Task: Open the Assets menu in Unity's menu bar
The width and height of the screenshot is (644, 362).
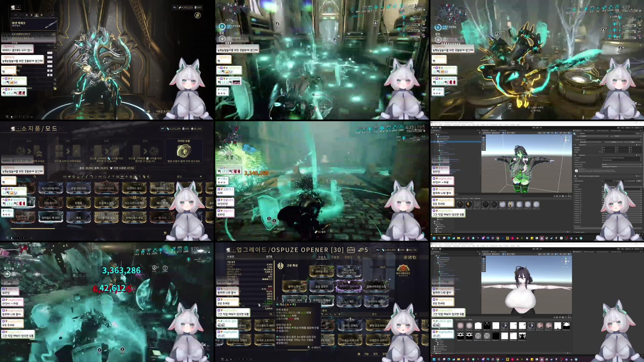Action: coord(441,125)
